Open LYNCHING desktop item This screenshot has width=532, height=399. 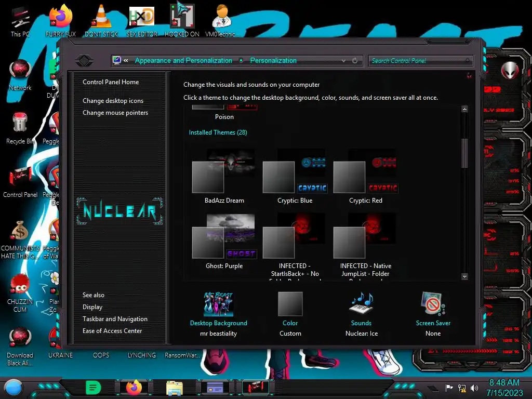click(141, 355)
